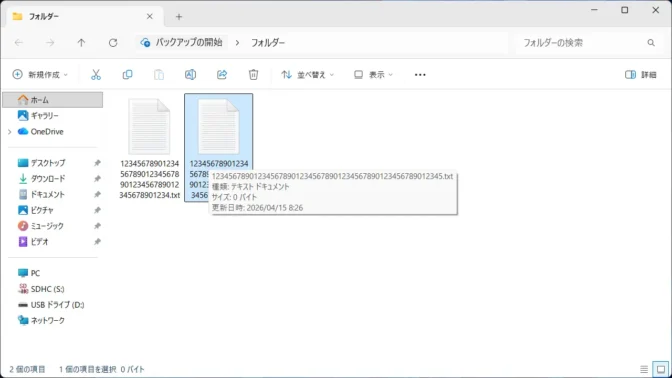This screenshot has width=672, height=378.
Task: Minimize the Explorer window
Action: [x=594, y=10]
